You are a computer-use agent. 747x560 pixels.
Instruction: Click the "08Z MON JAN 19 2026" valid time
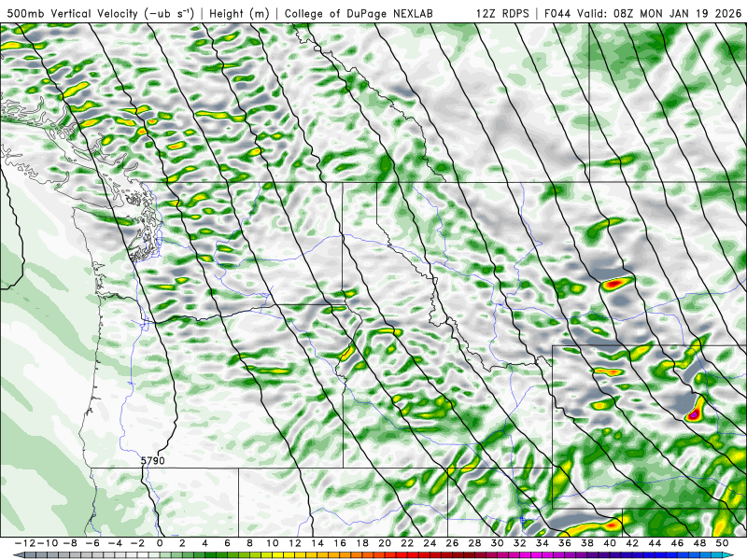point(678,13)
